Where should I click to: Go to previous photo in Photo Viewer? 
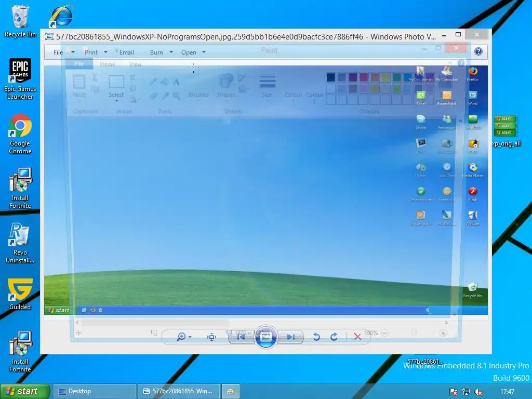241,337
